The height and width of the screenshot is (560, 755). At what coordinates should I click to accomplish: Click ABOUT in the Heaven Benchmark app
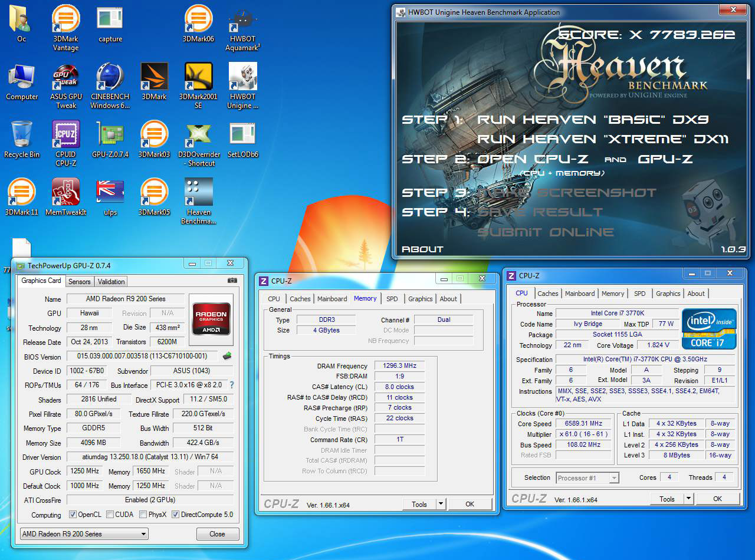(x=422, y=249)
